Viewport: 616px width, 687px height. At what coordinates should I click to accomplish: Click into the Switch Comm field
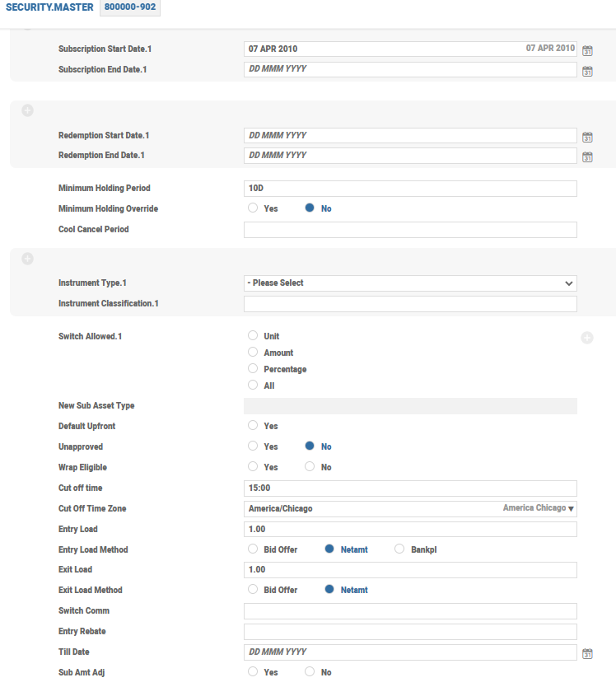point(410,611)
